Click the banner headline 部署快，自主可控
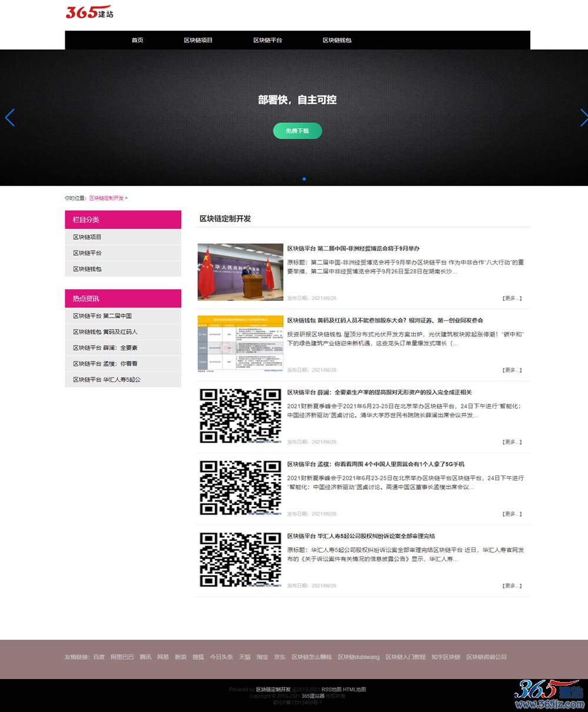588x712 pixels. pos(298,100)
